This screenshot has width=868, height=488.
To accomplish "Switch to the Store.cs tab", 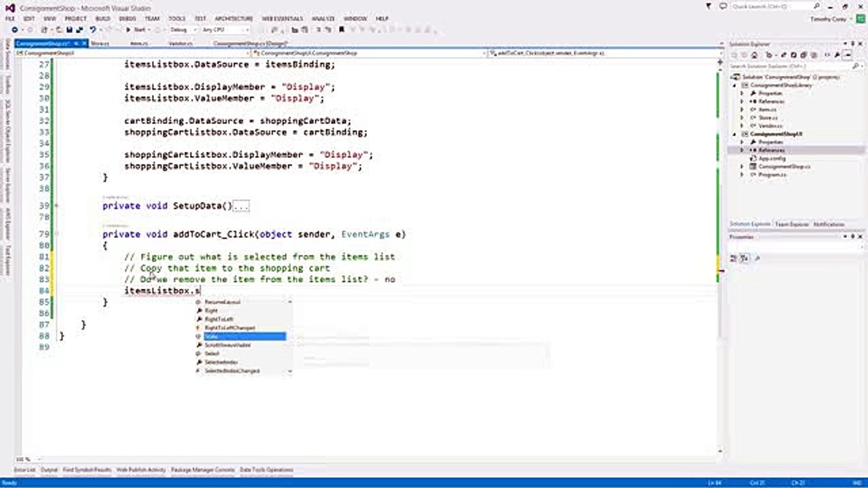I will 100,43.
